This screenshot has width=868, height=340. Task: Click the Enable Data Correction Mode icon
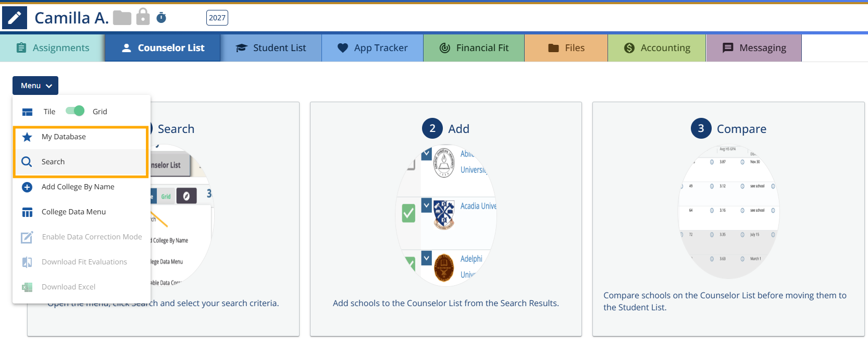coord(27,237)
